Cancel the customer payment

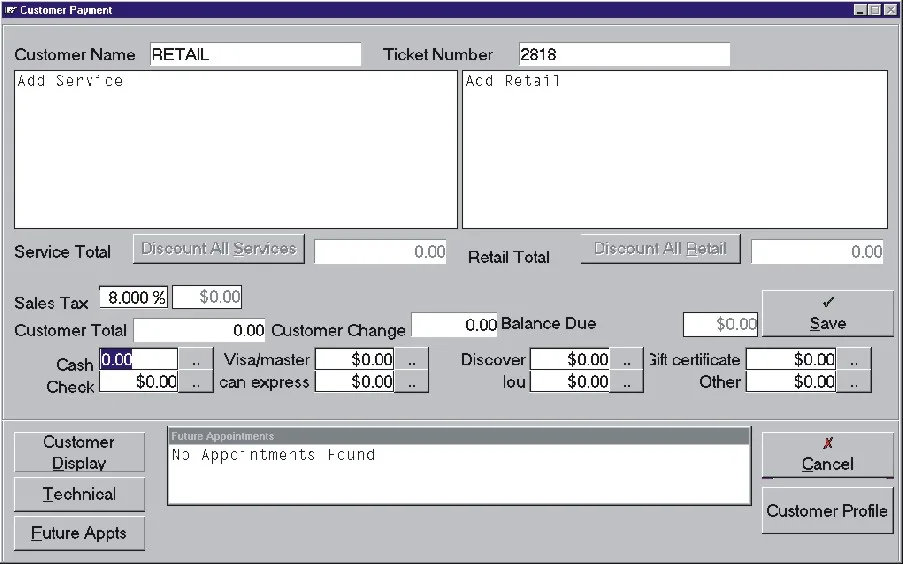coord(828,455)
